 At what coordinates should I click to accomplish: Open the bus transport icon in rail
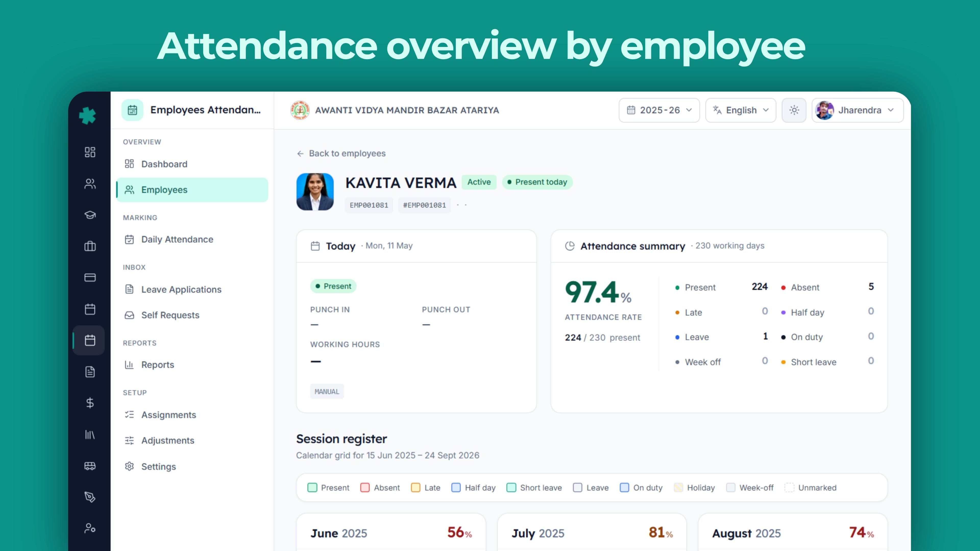click(90, 466)
